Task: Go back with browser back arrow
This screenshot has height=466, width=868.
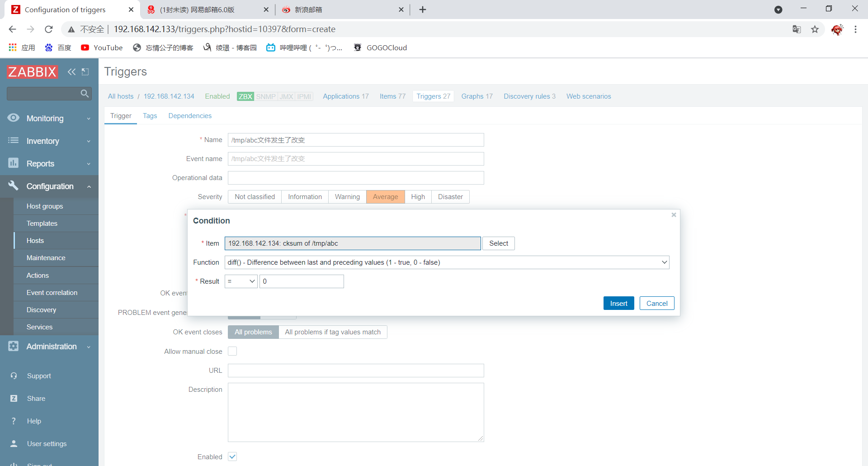Action: [12, 29]
